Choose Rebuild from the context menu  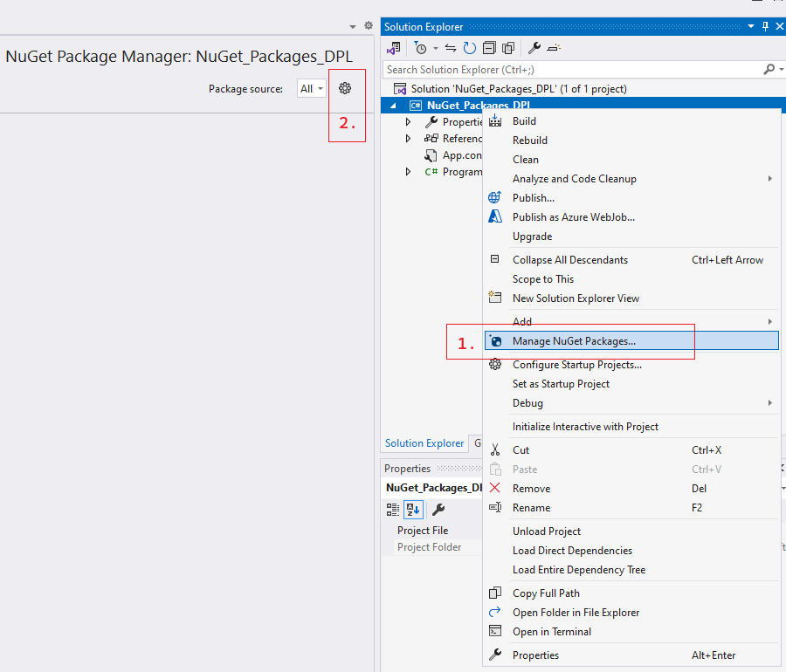[529, 140]
